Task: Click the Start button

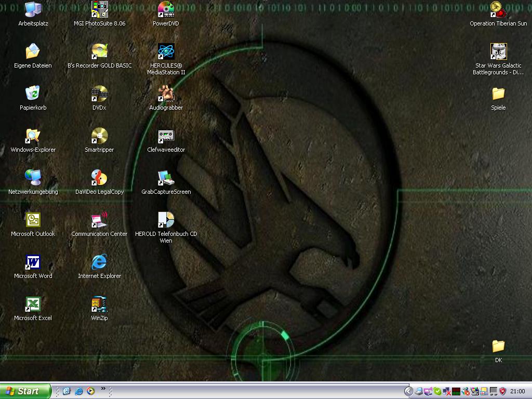Action: 25,391
